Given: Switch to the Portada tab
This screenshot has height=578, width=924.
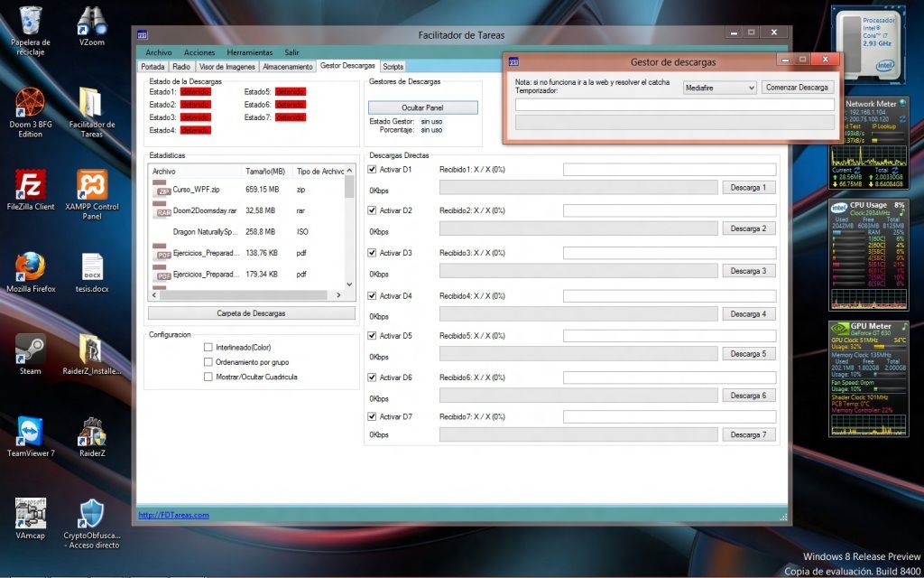Looking at the screenshot, I should coord(152,67).
